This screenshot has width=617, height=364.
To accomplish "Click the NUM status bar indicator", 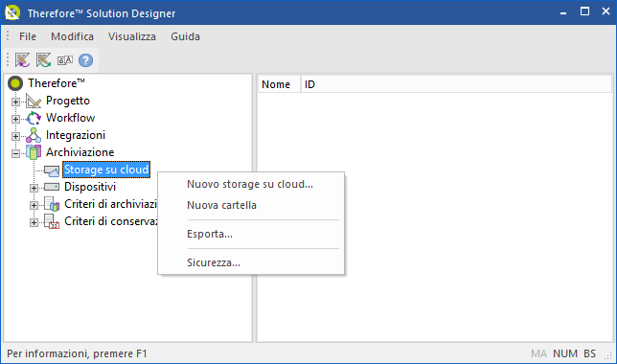I will pos(565,353).
